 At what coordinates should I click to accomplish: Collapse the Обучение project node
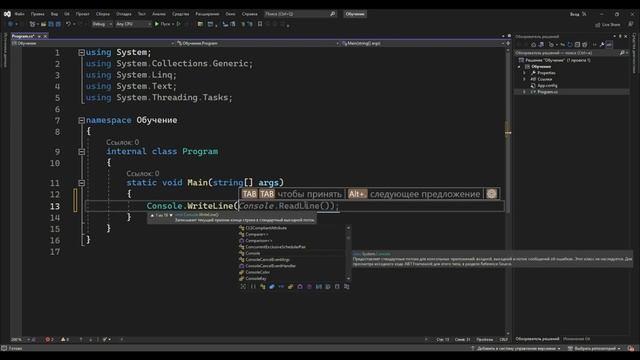(x=520, y=67)
